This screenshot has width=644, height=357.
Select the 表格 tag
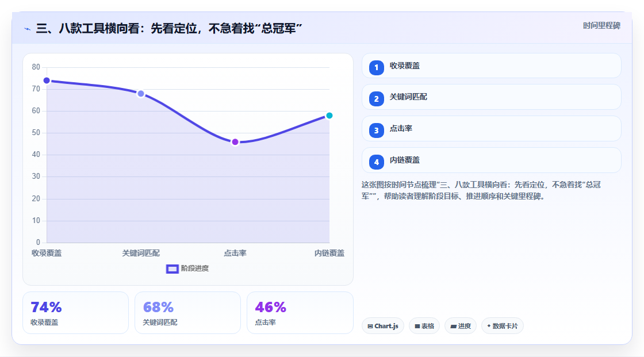424,326
